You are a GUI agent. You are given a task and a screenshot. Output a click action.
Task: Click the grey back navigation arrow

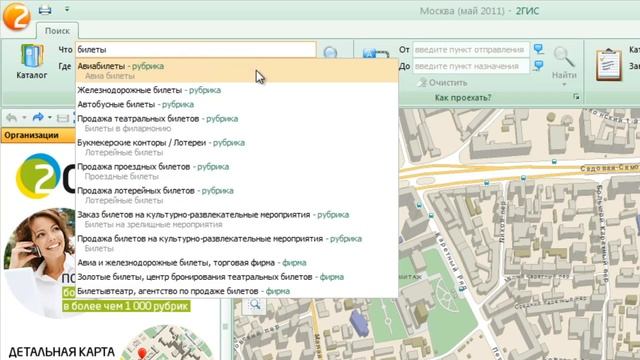tap(11, 118)
